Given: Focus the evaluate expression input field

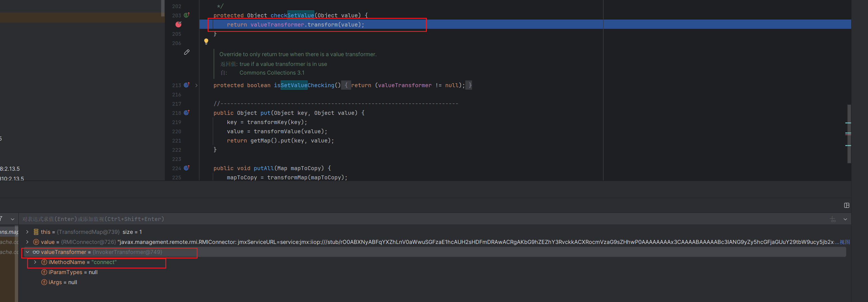Looking at the screenshot, I should [421, 219].
